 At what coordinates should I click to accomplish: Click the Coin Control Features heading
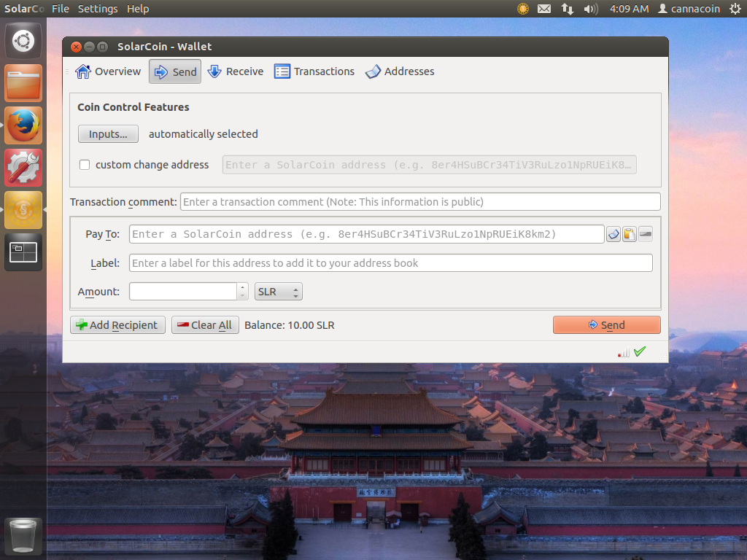pos(133,107)
